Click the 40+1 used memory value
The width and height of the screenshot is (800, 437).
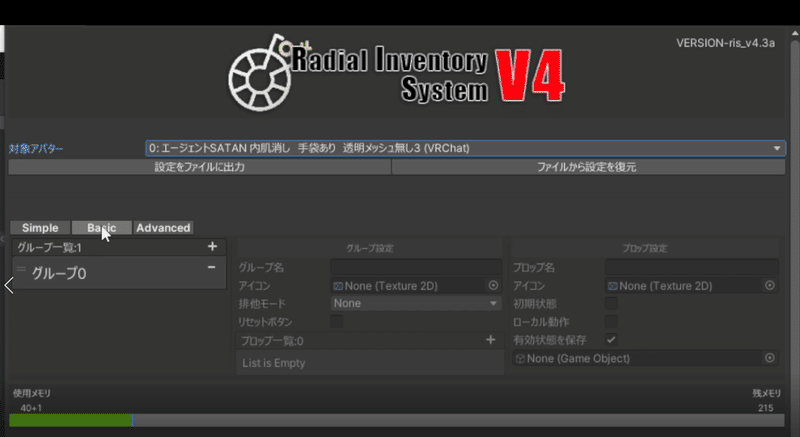(x=31, y=408)
